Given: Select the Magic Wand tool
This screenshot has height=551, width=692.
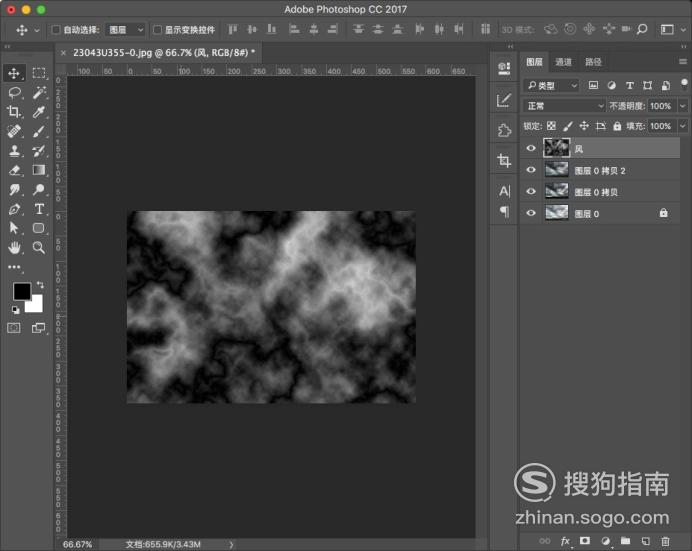Looking at the screenshot, I should [x=39, y=92].
